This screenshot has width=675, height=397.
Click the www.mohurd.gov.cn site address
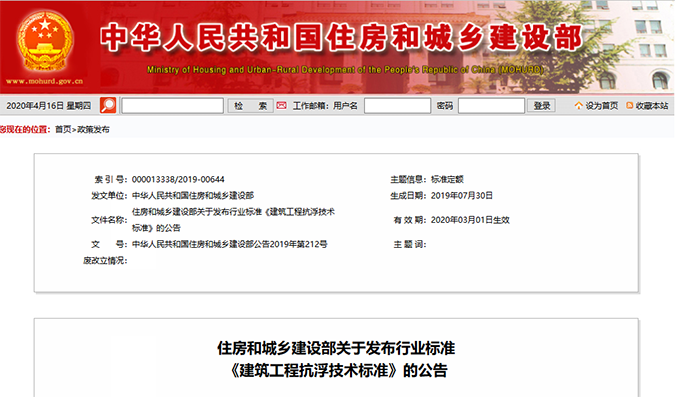(x=44, y=81)
